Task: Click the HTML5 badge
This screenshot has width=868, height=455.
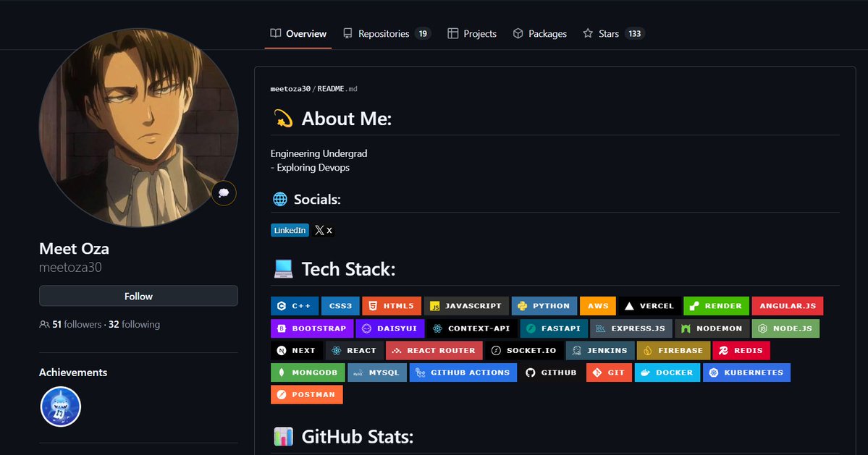Action: [x=392, y=306]
